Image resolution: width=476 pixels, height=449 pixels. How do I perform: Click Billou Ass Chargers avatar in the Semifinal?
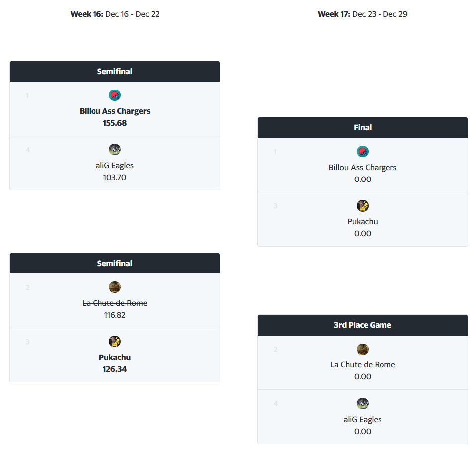115,95
